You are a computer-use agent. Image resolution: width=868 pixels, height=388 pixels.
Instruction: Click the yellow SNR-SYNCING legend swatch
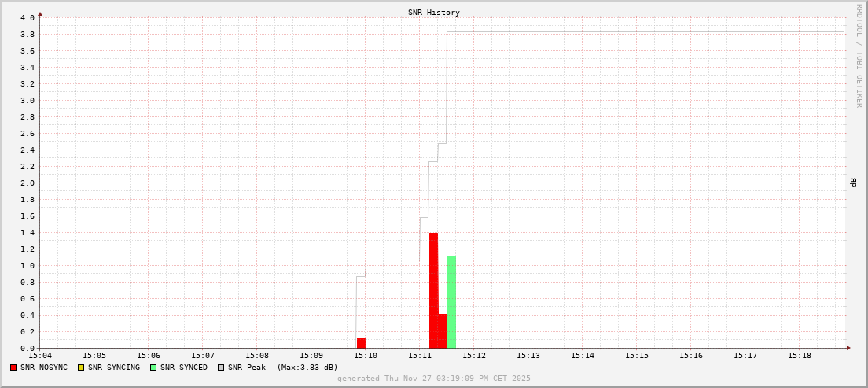pos(81,368)
